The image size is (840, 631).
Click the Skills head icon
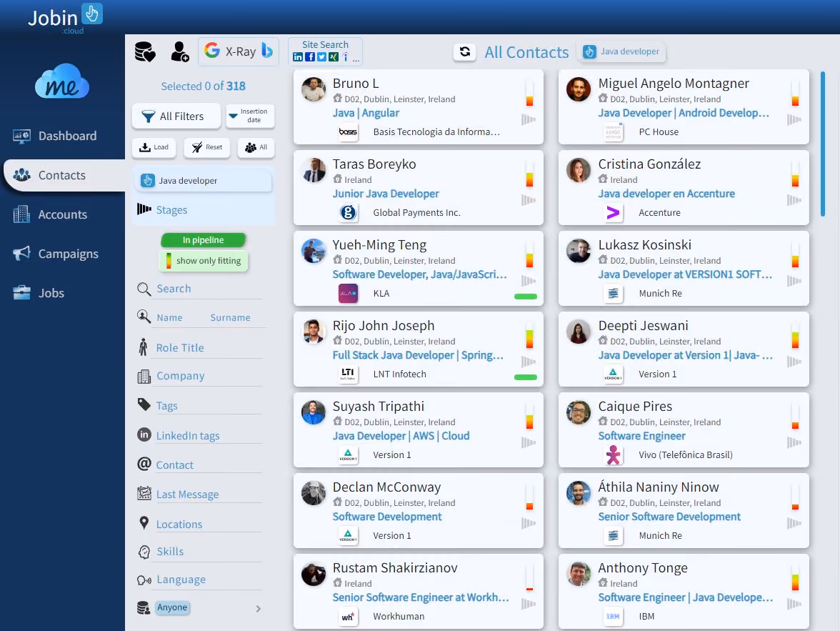[x=144, y=552]
